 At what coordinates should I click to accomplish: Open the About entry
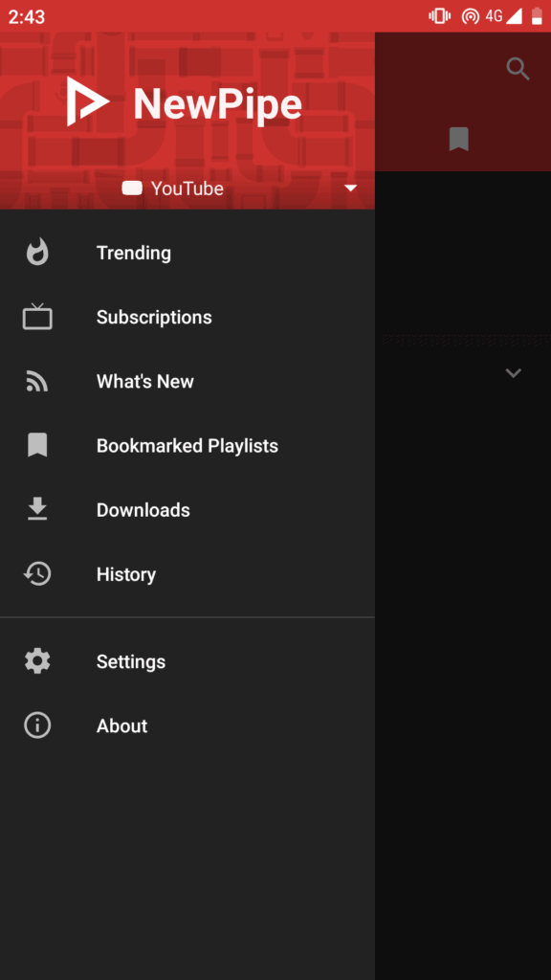point(187,725)
